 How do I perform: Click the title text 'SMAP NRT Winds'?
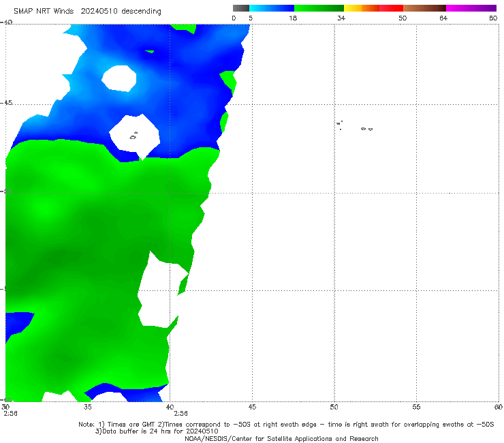coord(44,11)
